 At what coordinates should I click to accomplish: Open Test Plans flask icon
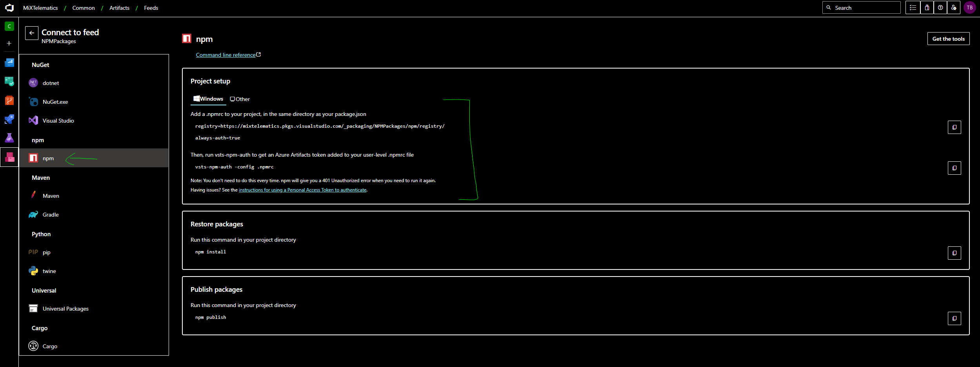pos(9,138)
